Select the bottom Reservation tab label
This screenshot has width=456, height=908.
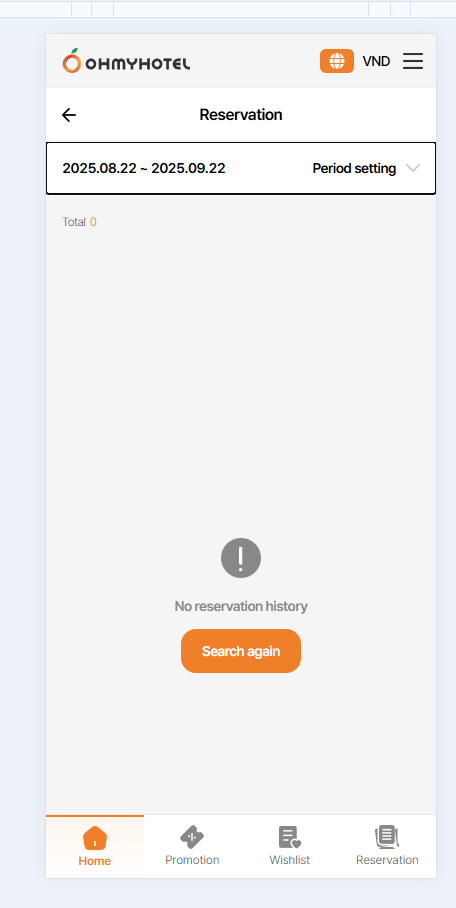point(387,860)
